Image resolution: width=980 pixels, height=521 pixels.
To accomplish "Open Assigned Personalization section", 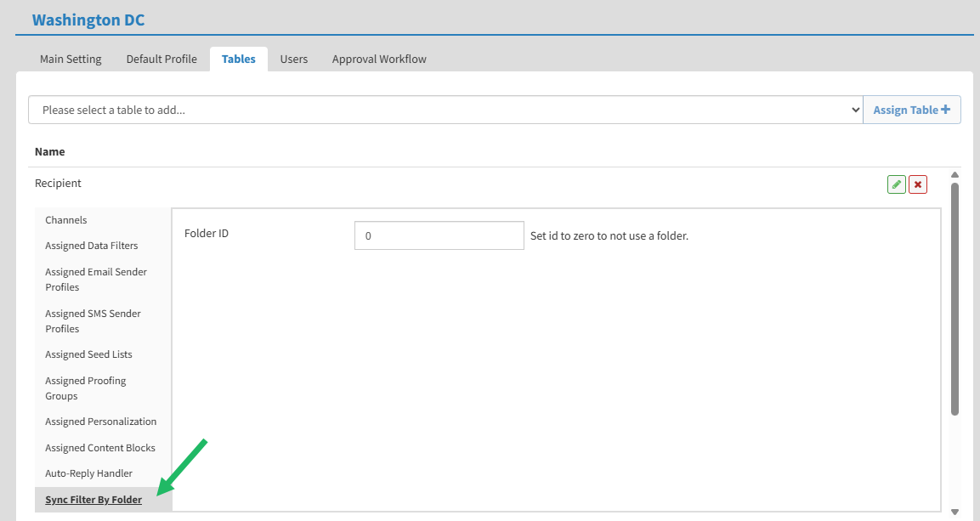I will point(101,422).
